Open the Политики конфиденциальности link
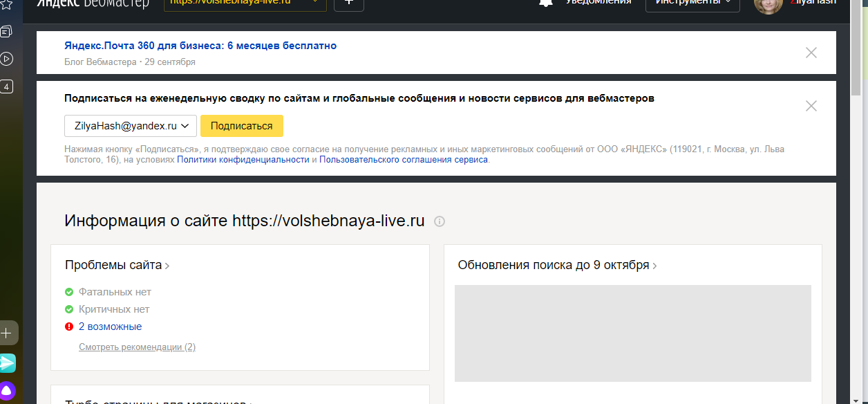Image resolution: width=868 pixels, height=404 pixels. pyautogui.click(x=243, y=159)
